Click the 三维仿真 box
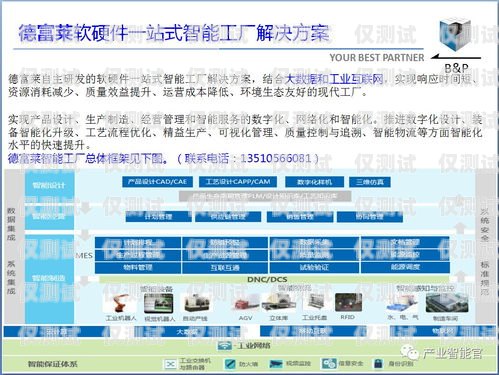499x375 pixels. pos(370,182)
